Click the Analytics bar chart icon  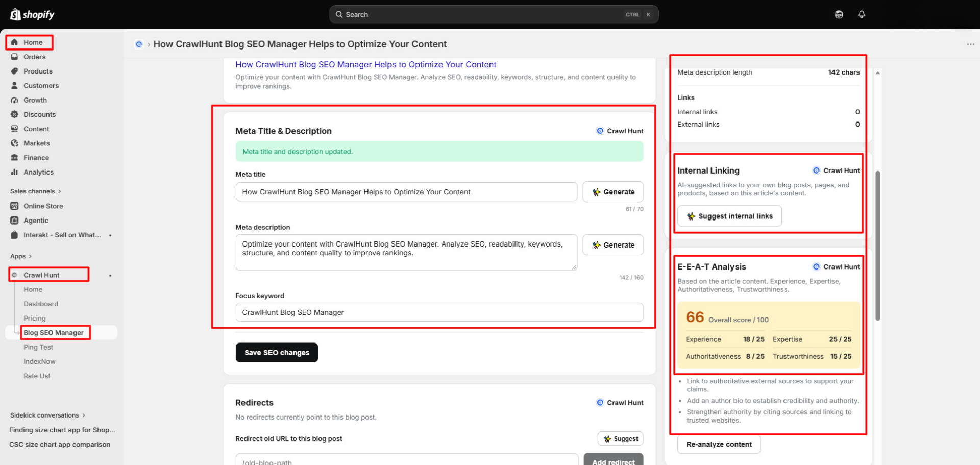[x=14, y=172]
